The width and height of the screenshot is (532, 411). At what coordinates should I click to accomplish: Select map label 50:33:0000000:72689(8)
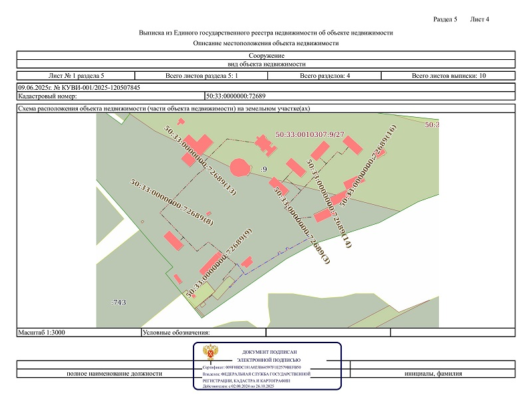pyautogui.click(x=172, y=202)
